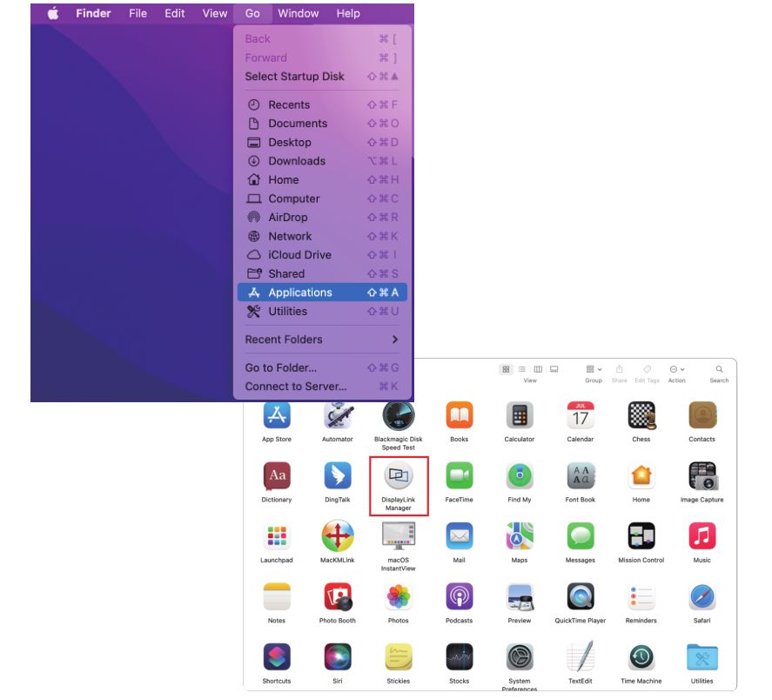
Task: Open the System Preferences icon
Action: pos(520,657)
